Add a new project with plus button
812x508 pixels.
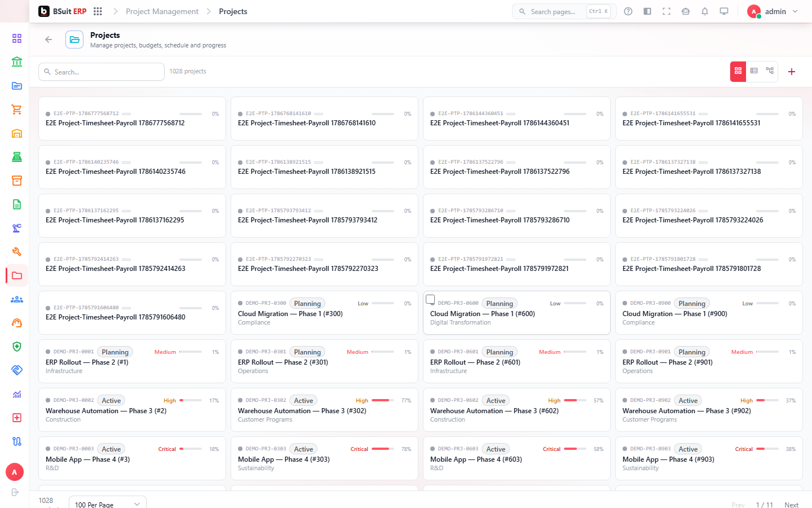pos(792,72)
